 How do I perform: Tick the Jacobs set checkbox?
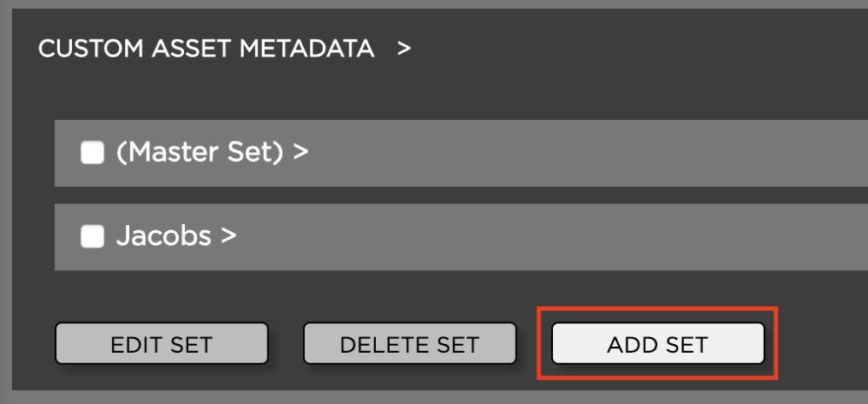pos(92,236)
